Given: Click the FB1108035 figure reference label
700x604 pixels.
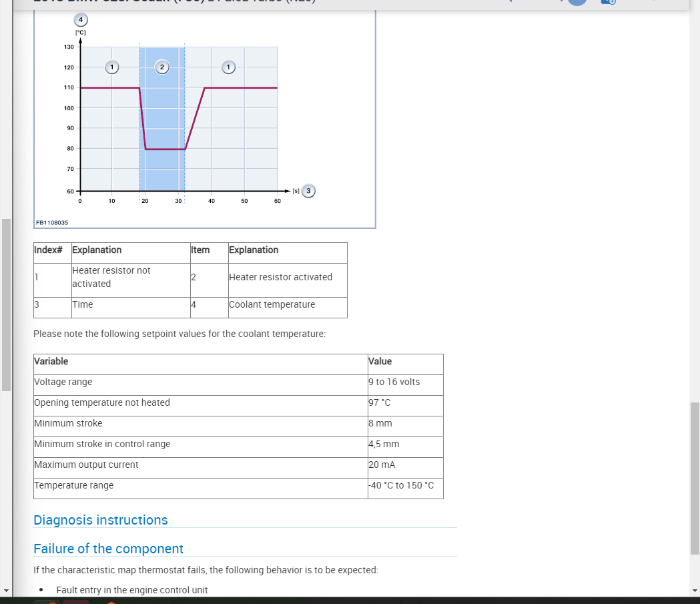Looking at the screenshot, I should click(x=52, y=222).
